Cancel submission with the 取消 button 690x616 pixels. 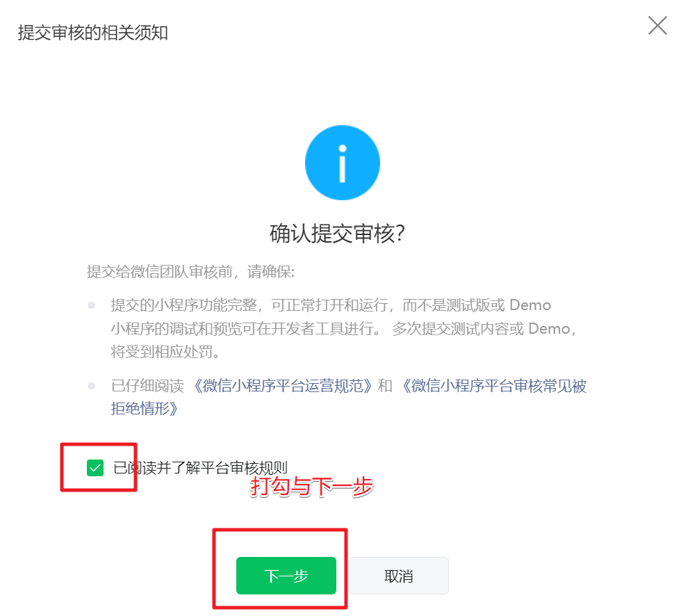(399, 576)
